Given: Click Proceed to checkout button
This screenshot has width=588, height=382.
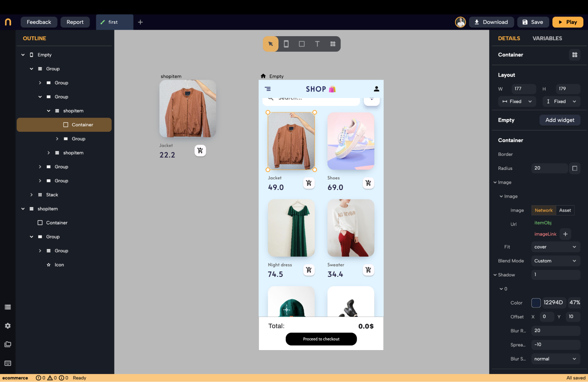Looking at the screenshot, I should [x=321, y=339].
